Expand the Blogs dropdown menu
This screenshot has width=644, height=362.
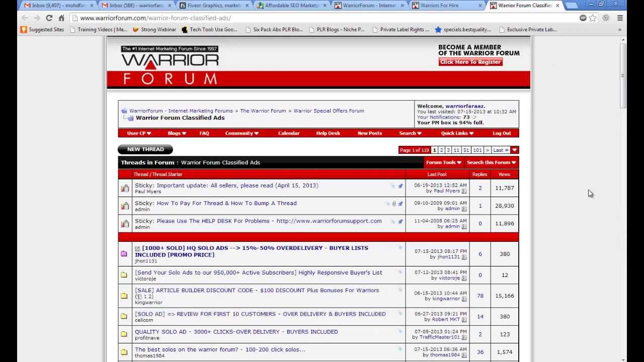coord(177,133)
